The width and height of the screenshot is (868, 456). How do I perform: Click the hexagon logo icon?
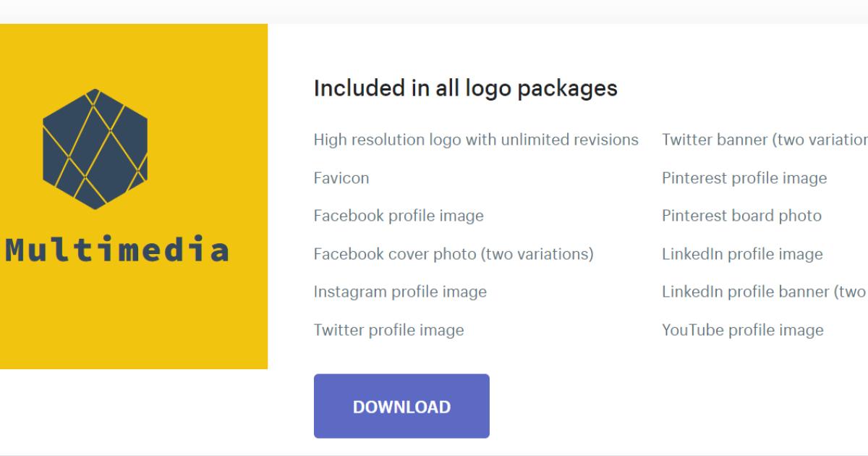click(95, 149)
